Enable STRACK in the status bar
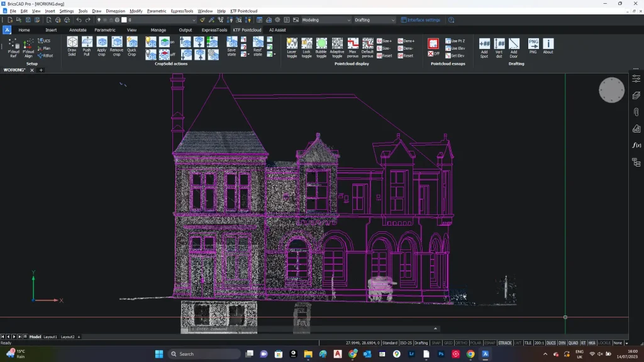This screenshot has height=362, width=644. point(505,343)
